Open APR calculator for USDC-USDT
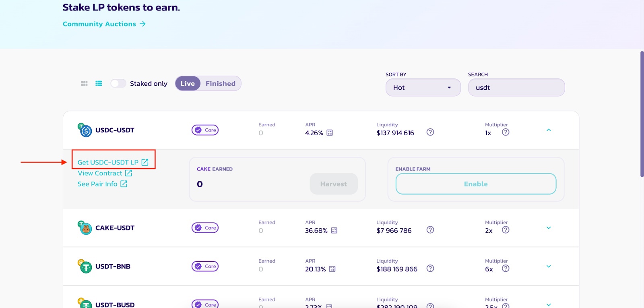 tap(330, 133)
